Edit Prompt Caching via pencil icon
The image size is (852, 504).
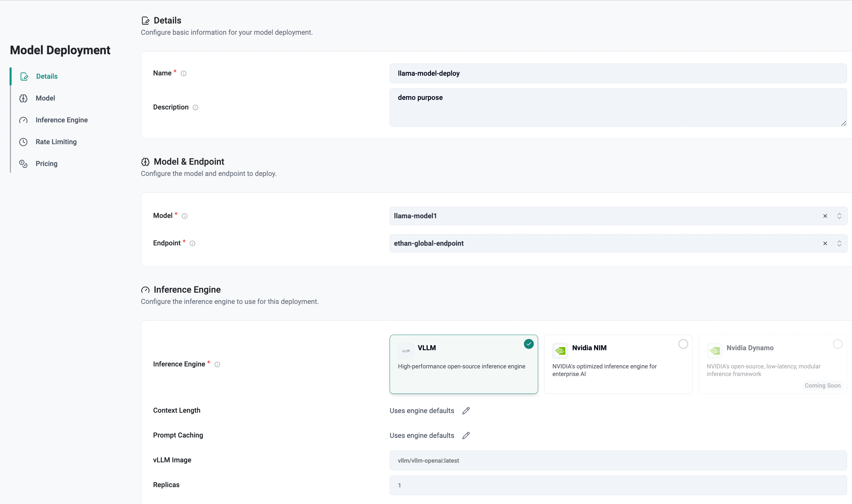[x=466, y=436]
